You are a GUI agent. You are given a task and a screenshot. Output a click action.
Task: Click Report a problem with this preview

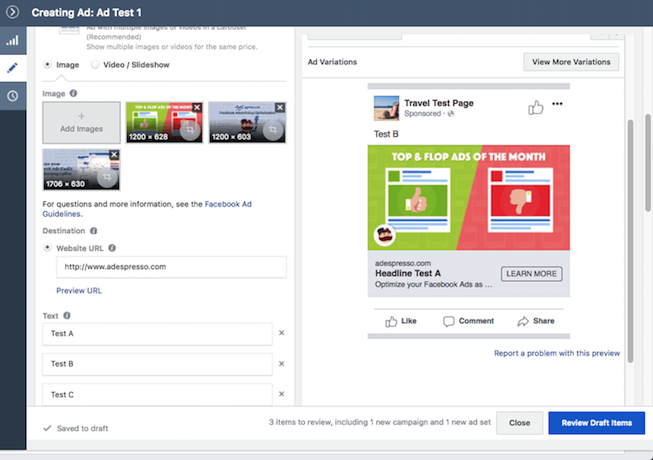(557, 353)
